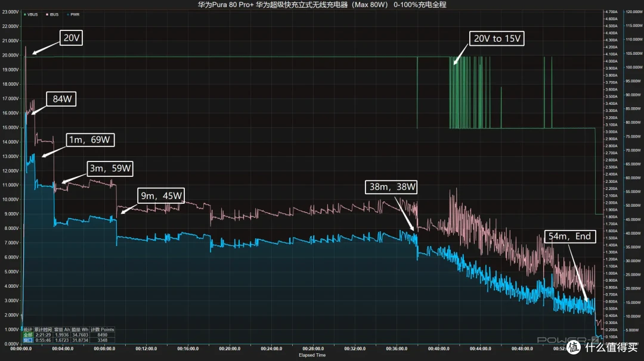The image size is (644, 361).
Task: Click the chart title text at top
Action: tap(322, 5)
